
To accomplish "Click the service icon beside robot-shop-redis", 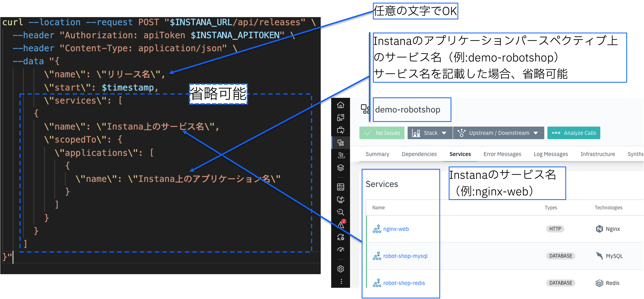I will coord(377,283).
